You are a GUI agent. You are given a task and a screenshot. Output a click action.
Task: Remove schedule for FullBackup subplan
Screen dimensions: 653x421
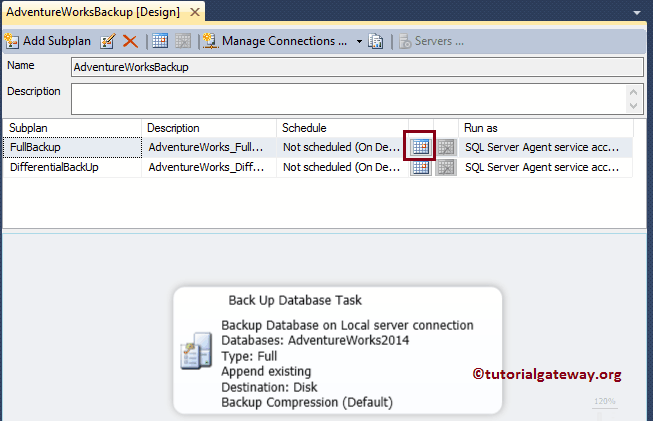445,147
